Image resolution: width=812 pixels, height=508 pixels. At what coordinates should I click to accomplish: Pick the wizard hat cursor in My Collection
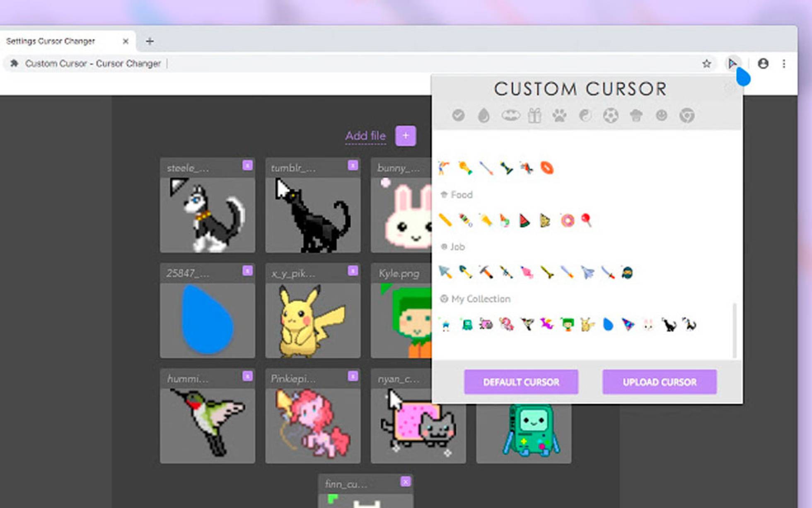pos(628,324)
